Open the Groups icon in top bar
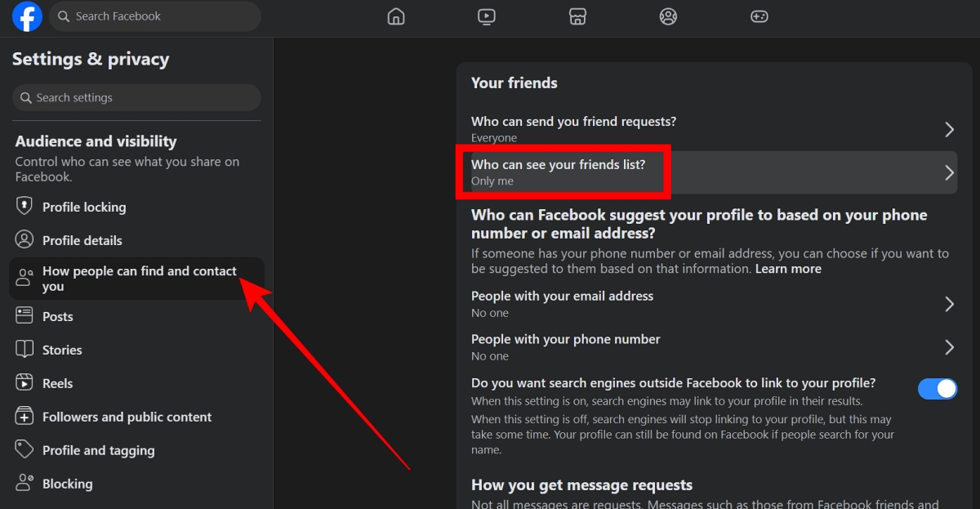 (668, 16)
